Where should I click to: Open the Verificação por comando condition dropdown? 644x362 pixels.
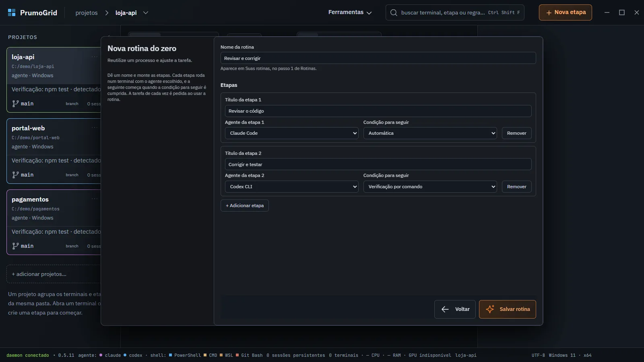(430, 187)
